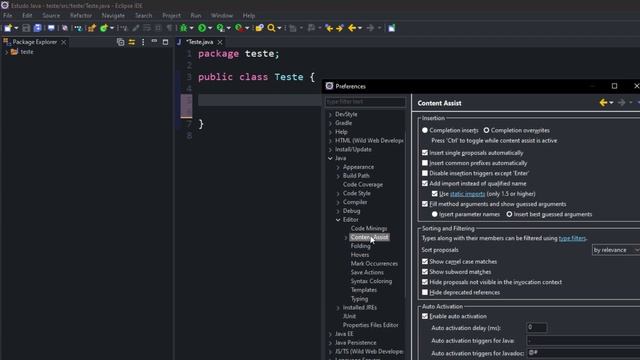
Task: Expand the DevStyle preferences node
Action: coord(330,115)
